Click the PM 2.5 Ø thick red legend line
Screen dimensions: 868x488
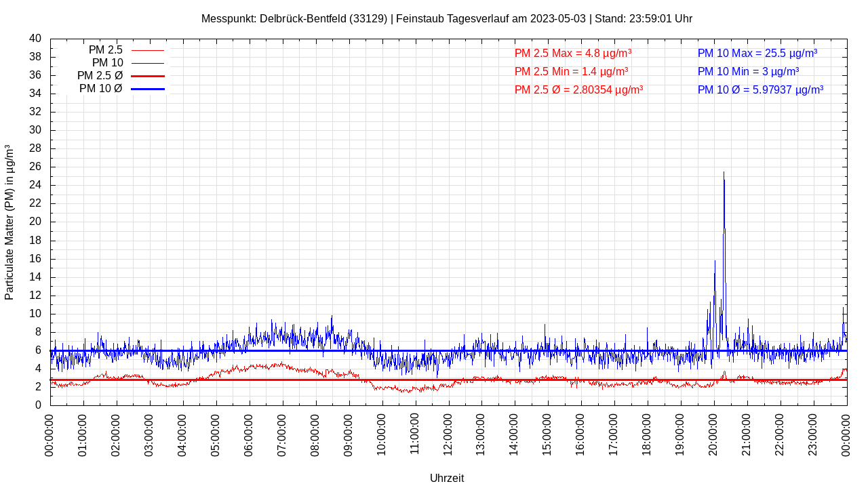[147, 76]
